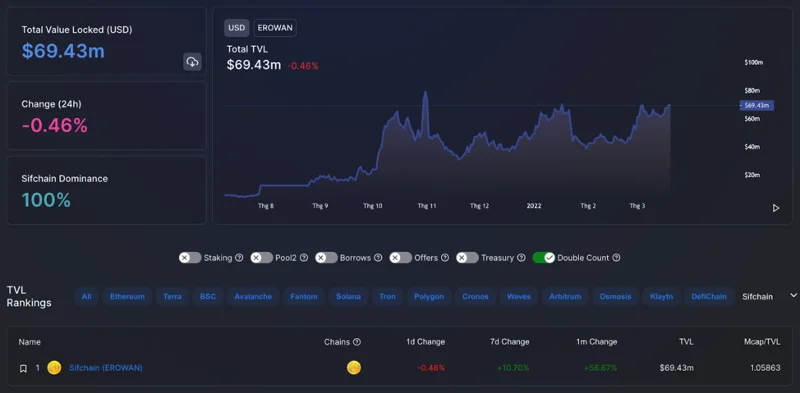This screenshot has height=393, width=800.
Task: Switch on the Offers toggle
Action: tap(401, 258)
